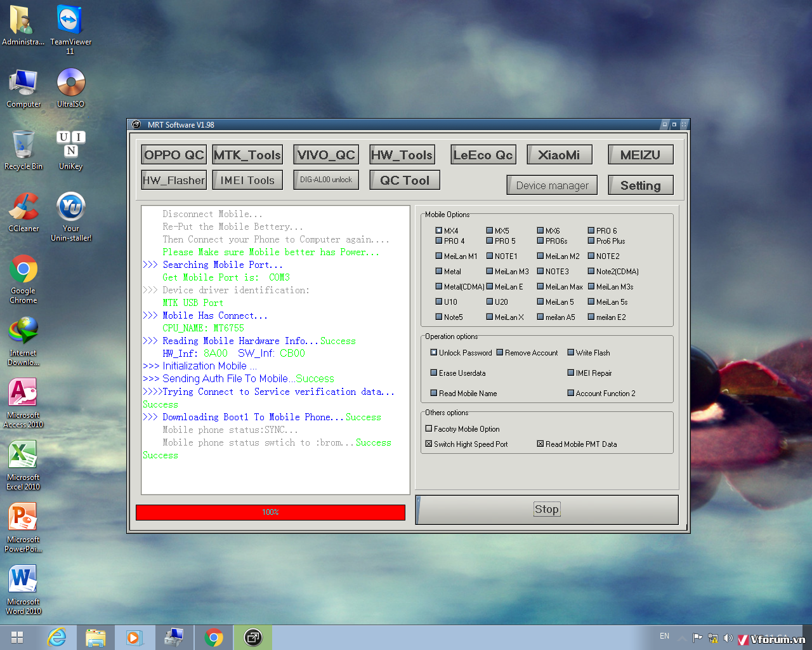Switch to the HW_Tools section
The height and width of the screenshot is (650, 812).
tap(402, 155)
